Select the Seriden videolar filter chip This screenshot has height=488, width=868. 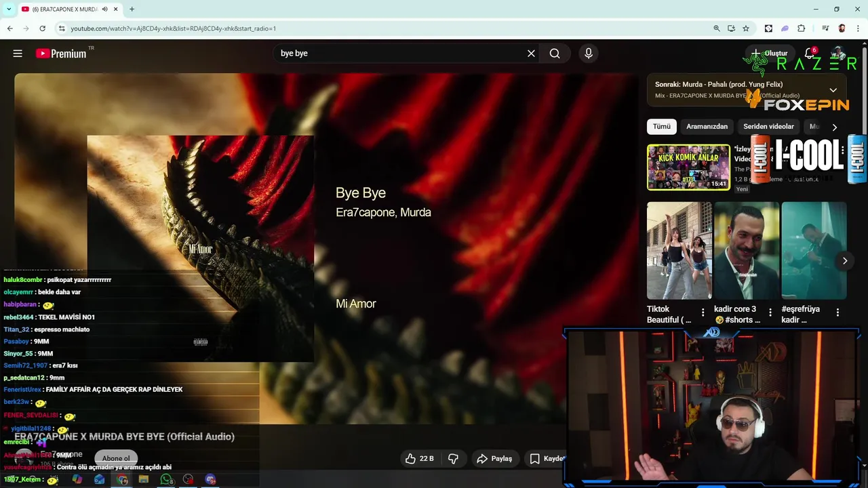click(768, 127)
